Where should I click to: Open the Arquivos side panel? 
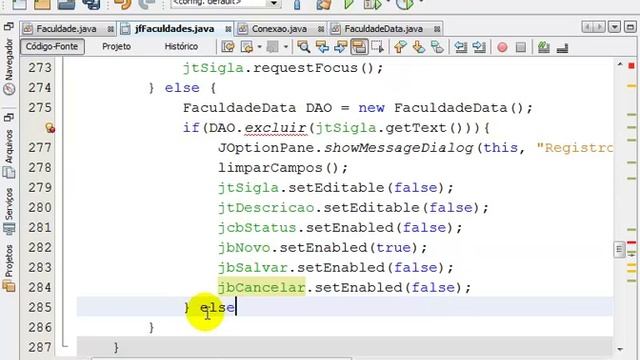(x=9, y=154)
